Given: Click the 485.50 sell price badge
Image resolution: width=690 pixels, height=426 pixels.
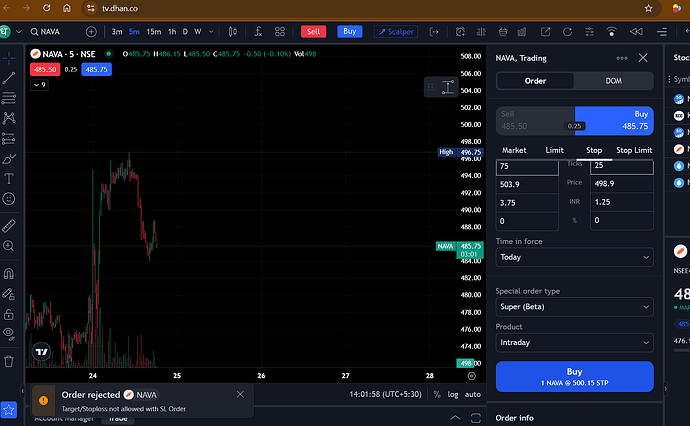Looking at the screenshot, I should 45,70.
